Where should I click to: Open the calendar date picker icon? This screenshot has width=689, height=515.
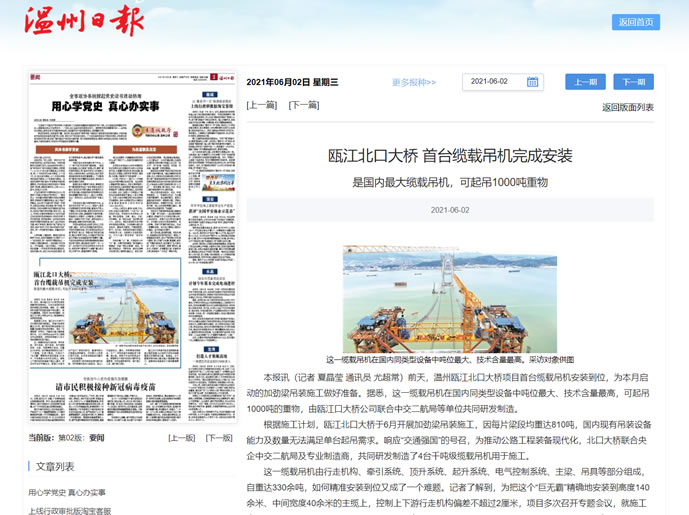533,82
